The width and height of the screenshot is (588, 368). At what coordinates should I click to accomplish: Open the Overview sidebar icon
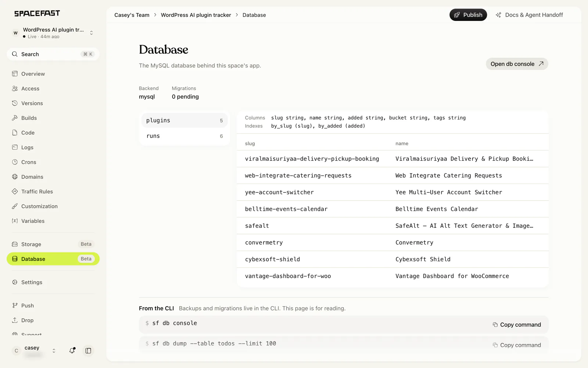(15, 74)
